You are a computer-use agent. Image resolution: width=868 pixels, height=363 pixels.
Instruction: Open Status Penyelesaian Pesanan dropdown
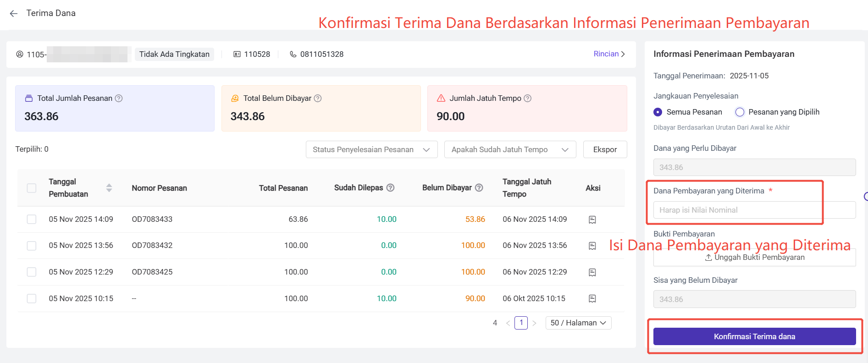click(x=371, y=149)
